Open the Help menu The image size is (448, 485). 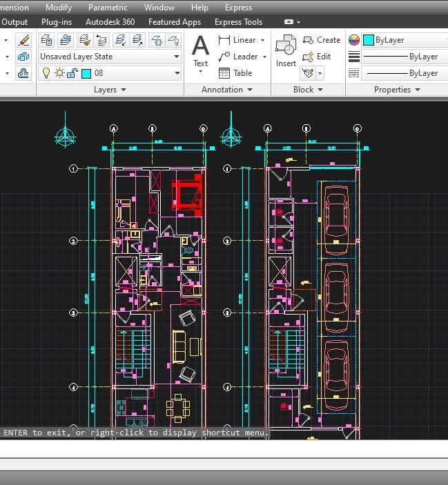click(x=199, y=8)
